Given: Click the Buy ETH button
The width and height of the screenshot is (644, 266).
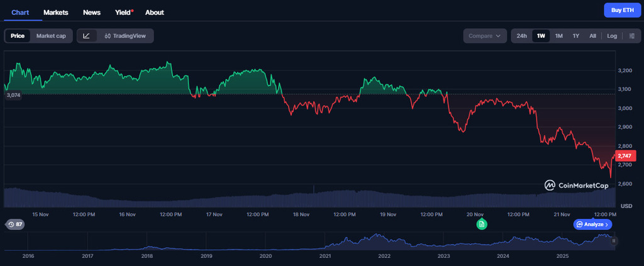Looking at the screenshot, I should [x=621, y=10].
